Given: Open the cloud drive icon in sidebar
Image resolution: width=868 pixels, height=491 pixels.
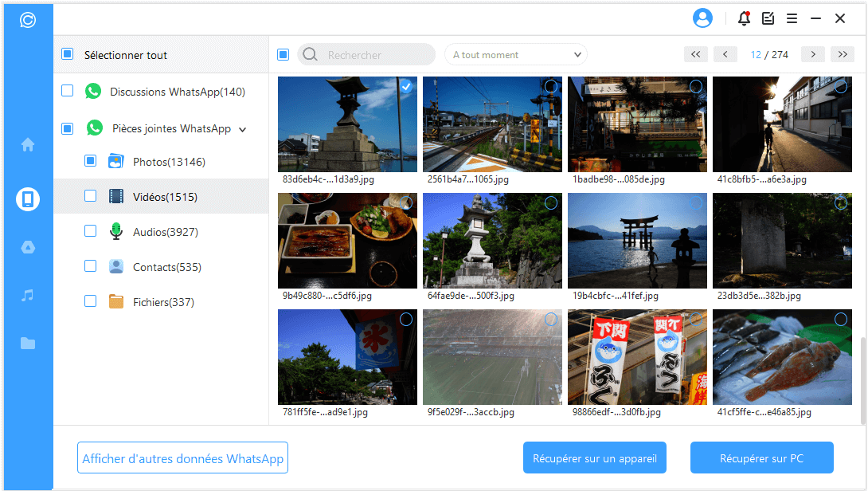Looking at the screenshot, I should tap(28, 247).
